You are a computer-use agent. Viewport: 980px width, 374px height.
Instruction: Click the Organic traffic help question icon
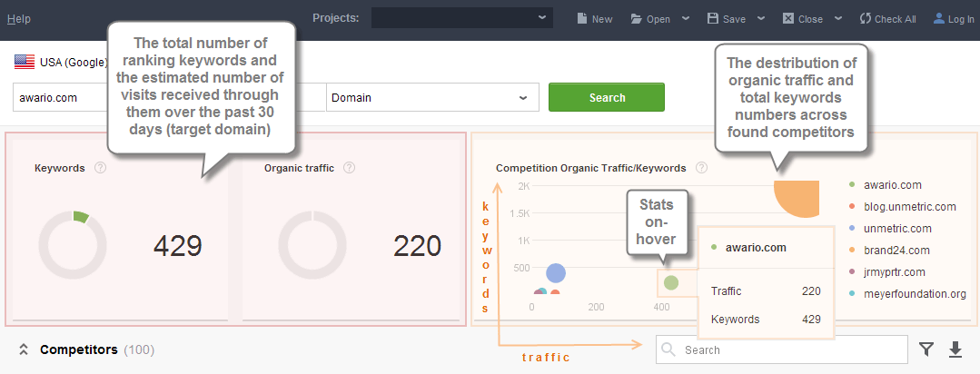350,168
